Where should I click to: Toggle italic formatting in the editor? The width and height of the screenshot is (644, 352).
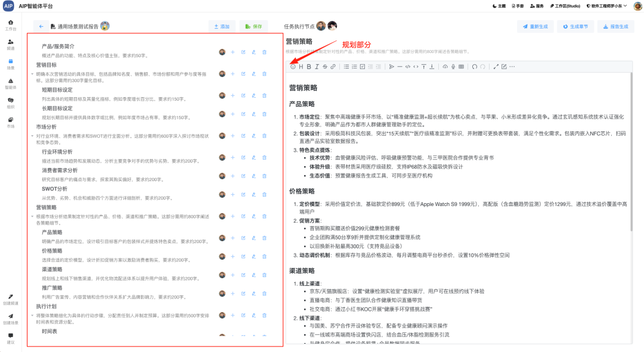(x=317, y=67)
